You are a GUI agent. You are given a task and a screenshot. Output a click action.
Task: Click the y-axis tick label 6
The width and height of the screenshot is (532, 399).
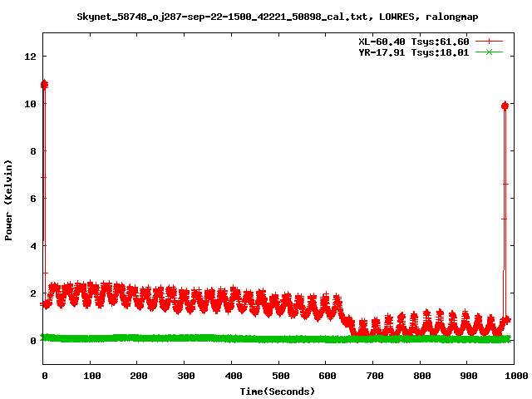click(33, 199)
